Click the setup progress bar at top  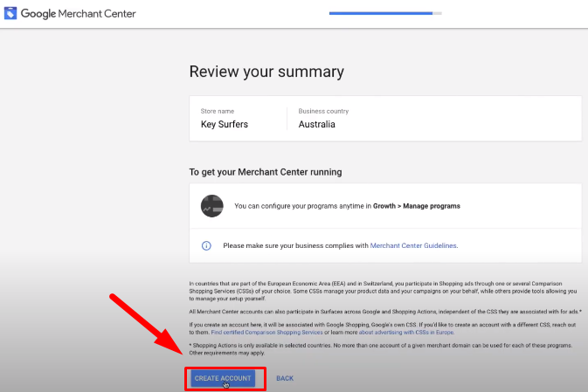384,14
